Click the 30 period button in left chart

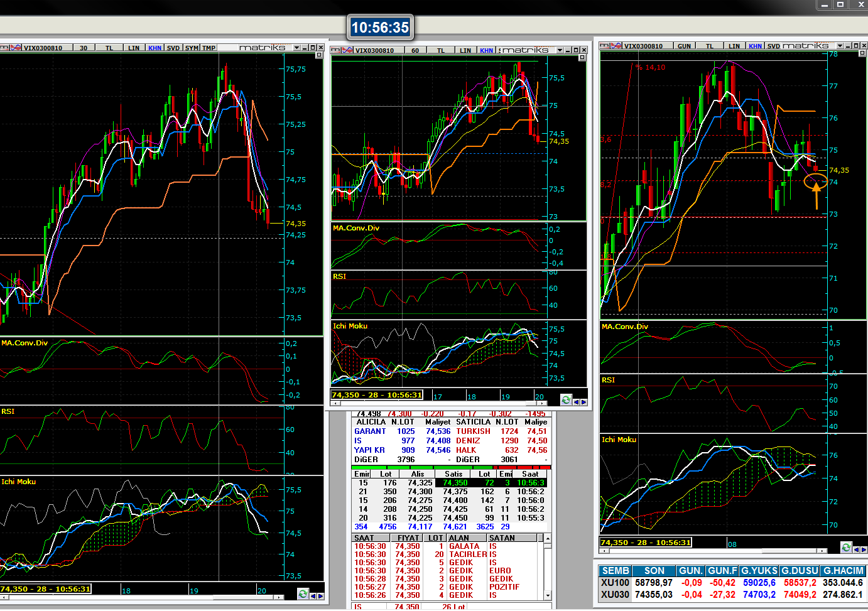(x=84, y=48)
